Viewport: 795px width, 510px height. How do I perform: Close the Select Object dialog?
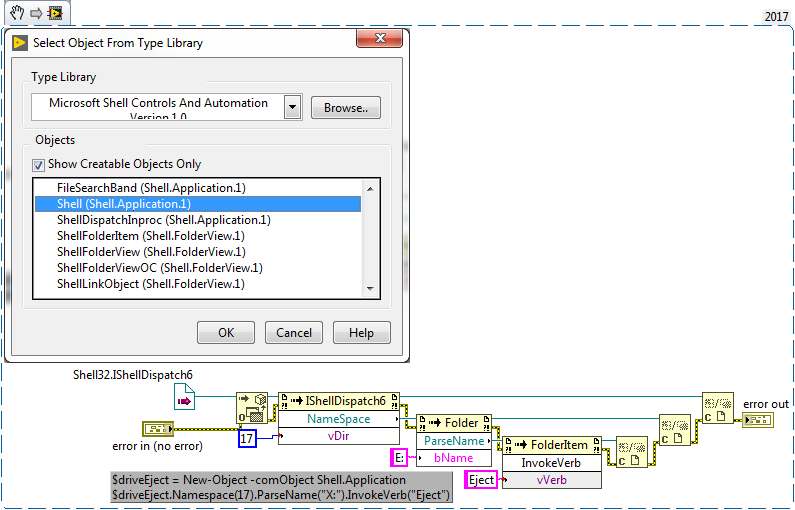380,38
